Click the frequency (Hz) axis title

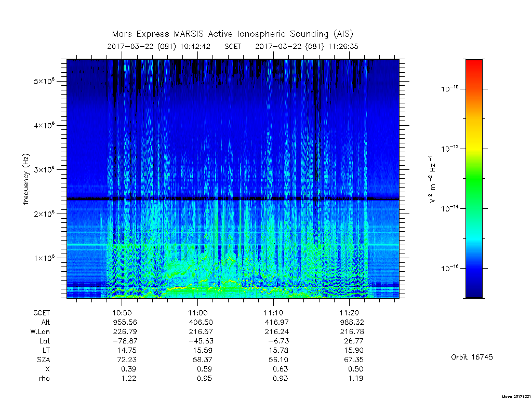coord(26,179)
